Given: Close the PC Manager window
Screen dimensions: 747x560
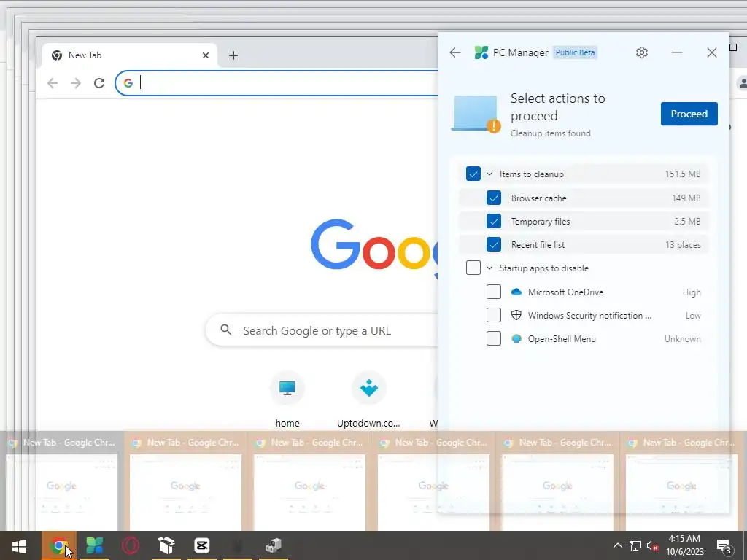Looking at the screenshot, I should pyautogui.click(x=712, y=52).
